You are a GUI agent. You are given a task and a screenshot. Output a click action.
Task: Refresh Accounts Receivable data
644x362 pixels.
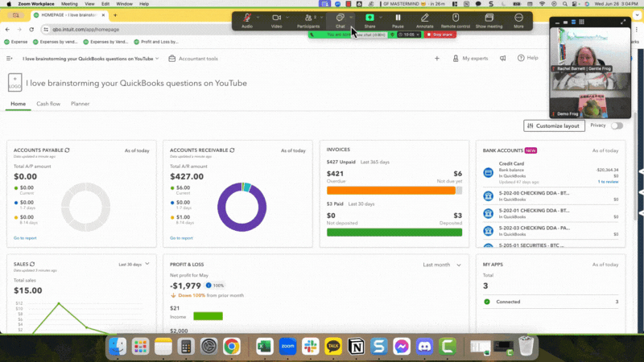point(232,150)
